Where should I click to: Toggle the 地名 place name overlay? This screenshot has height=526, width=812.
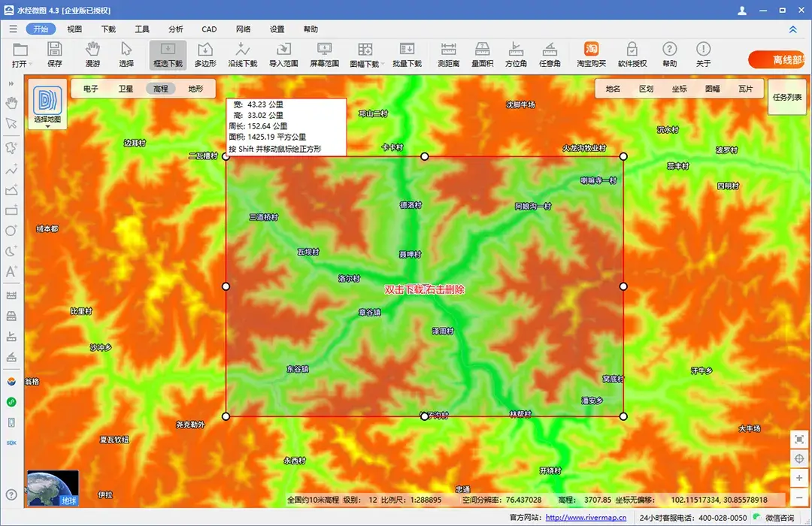pyautogui.click(x=614, y=89)
